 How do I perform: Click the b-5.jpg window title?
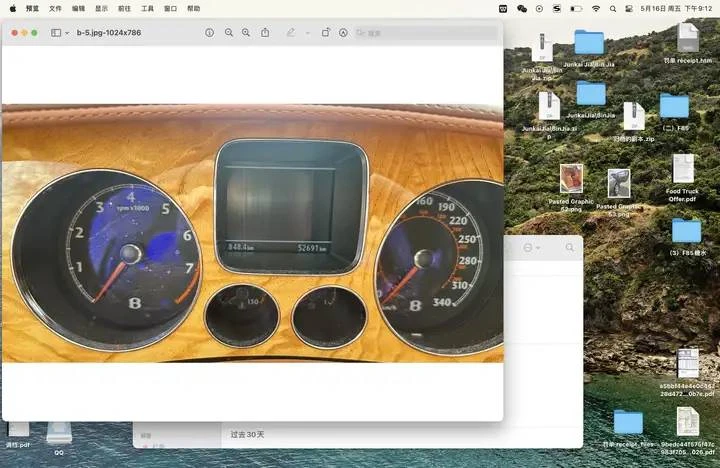point(109,33)
